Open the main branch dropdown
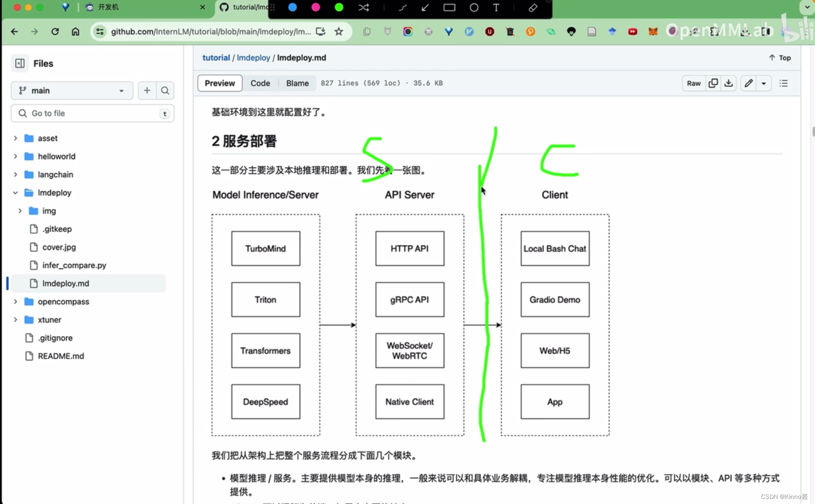Image resolution: width=815 pixels, height=504 pixels. point(72,90)
